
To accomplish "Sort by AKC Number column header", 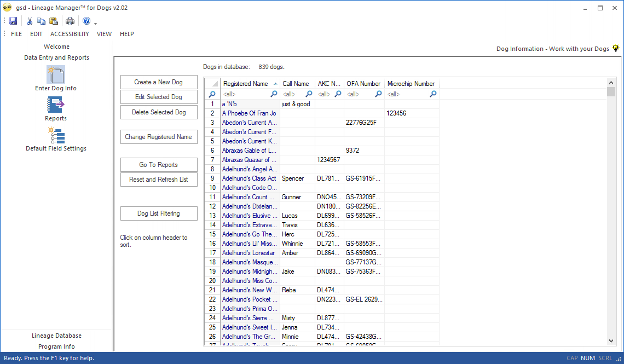I will (330, 84).
